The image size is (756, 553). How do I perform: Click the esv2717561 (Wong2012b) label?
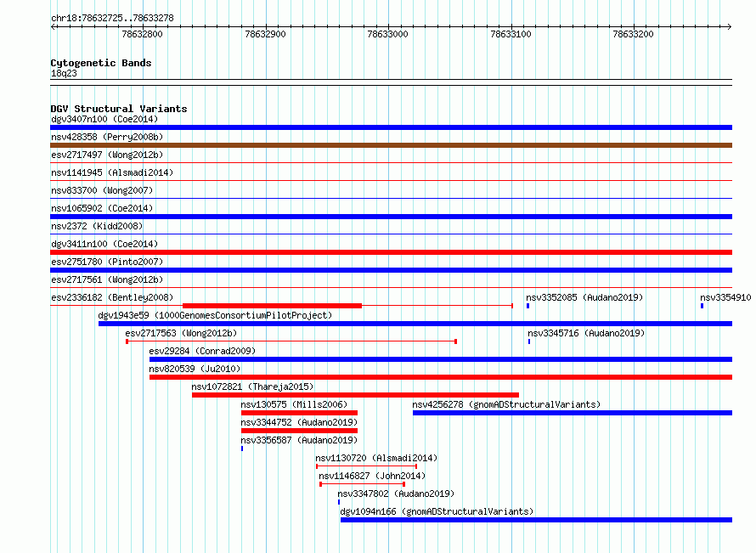pos(107,279)
